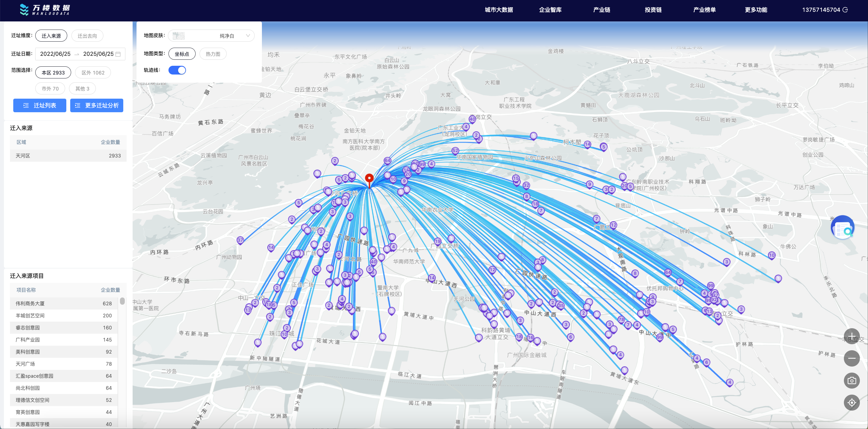
Task: Recenter the map with locate icon
Action: point(851,402)
